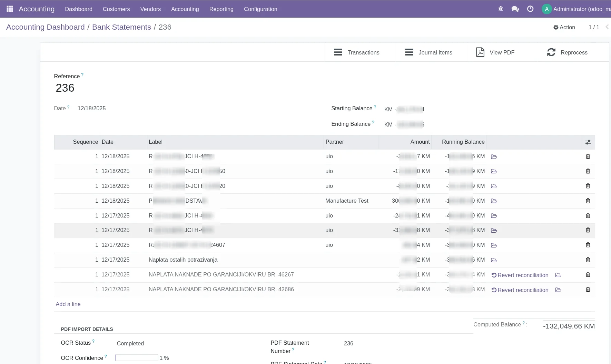The width and height of the screenshot is (611, 364).
Task: Open the conversations chat icon
Action: [515, 9]
